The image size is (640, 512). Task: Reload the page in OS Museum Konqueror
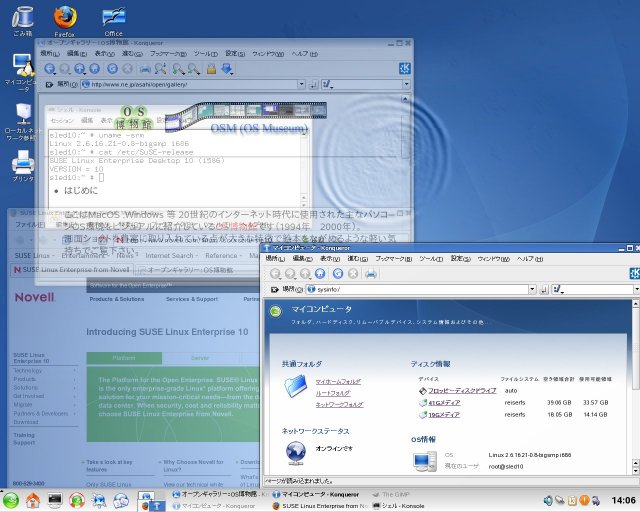coord(112,69)
